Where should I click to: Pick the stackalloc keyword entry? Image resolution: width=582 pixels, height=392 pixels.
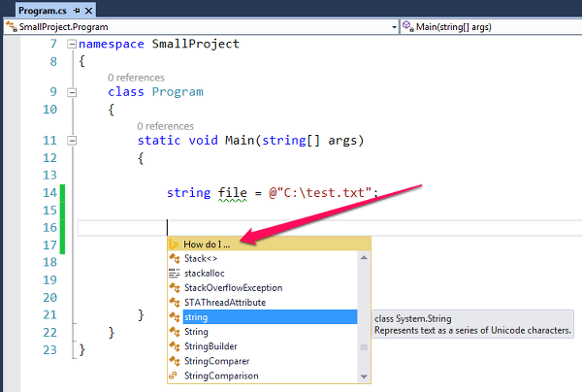[205, 274]
